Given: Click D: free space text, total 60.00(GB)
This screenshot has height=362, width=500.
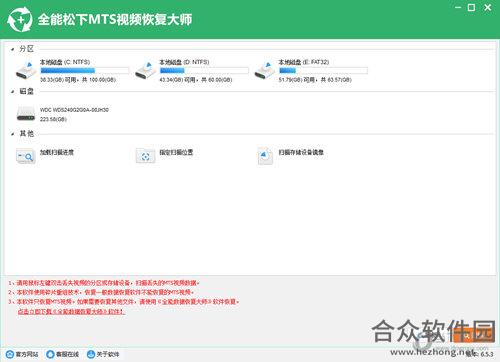Looking at the screenshot, I should pyautogui.click(x=196, y=80).
